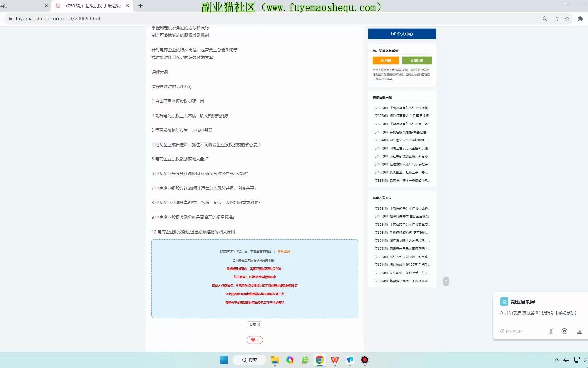Click the back-to-top arrow button

click(446, 281)
